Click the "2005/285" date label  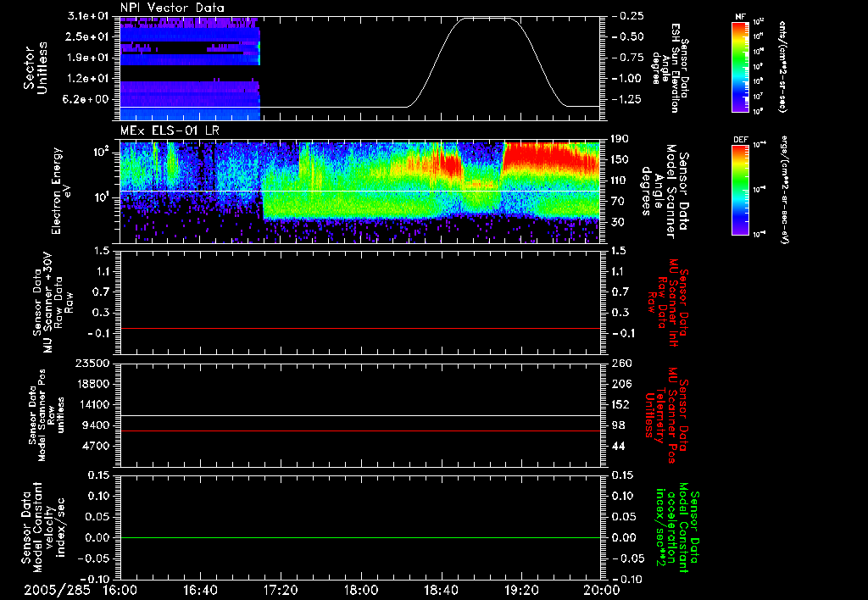(x=57, y=590)
